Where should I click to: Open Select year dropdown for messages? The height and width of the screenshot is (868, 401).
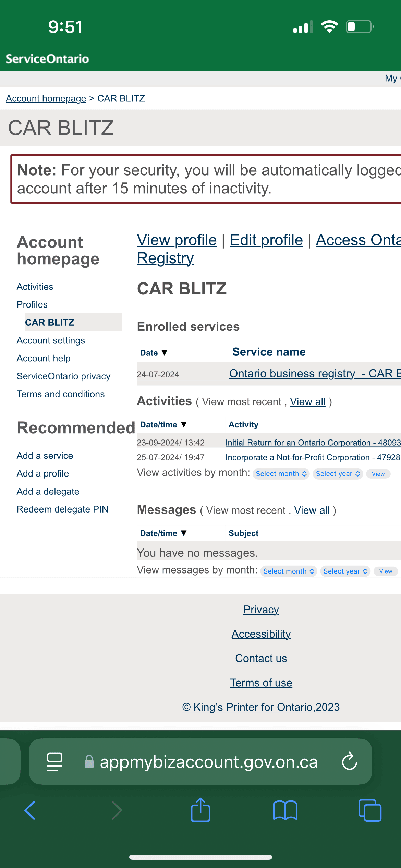[345, 571]
